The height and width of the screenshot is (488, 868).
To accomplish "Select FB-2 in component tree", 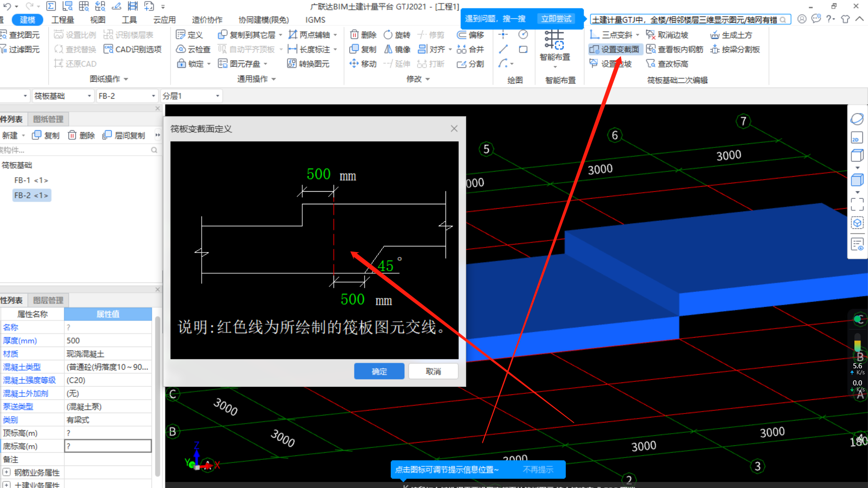I will [x=31, y=195].
